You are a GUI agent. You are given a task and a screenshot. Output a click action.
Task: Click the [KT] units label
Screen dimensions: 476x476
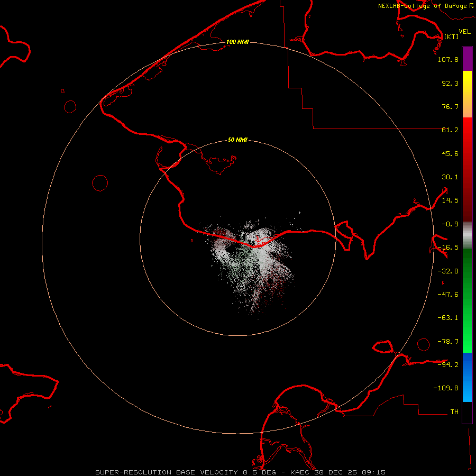(451, 36)
